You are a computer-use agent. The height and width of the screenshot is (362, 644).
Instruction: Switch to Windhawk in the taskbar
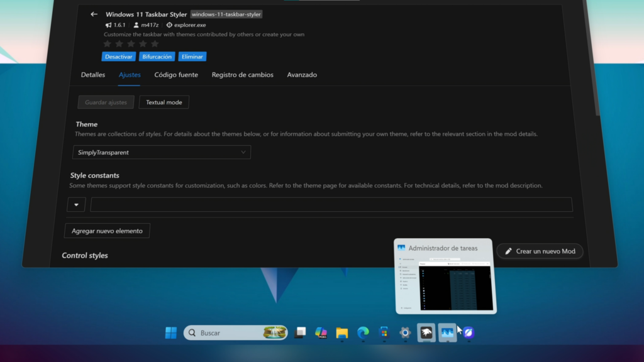tap(426, 332)
